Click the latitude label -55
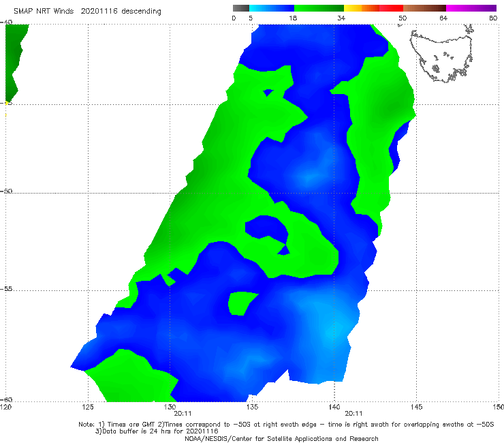Image resolution: width=504 pixels, height=443 pixels. (6, 288)
